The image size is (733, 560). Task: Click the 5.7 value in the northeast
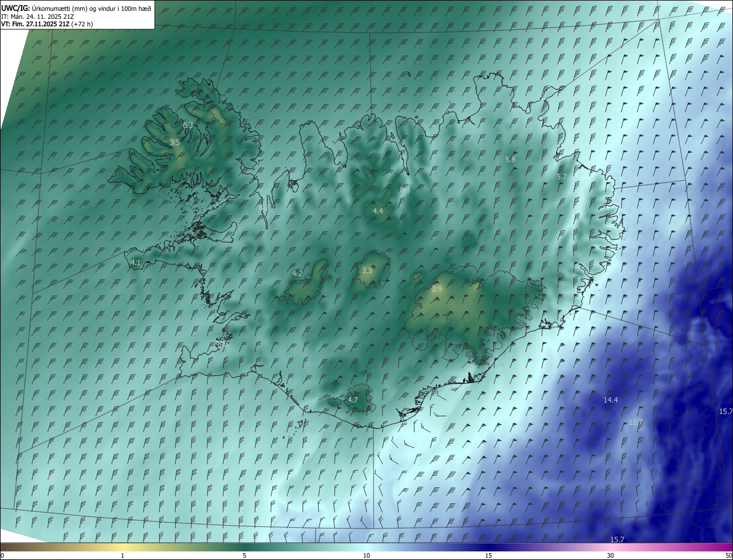(x=561, y=177)
